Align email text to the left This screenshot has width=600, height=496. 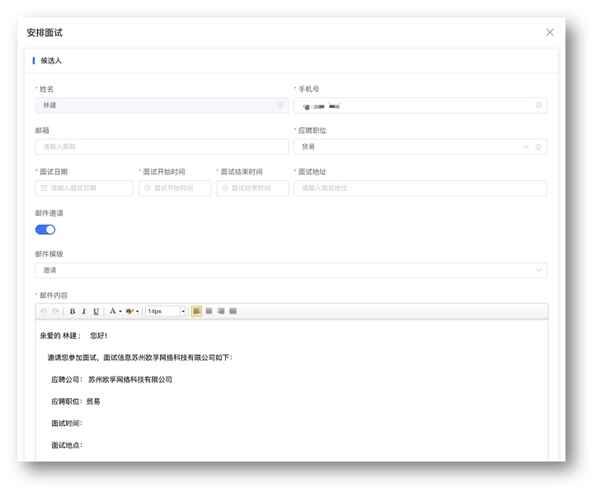[197, 312]
